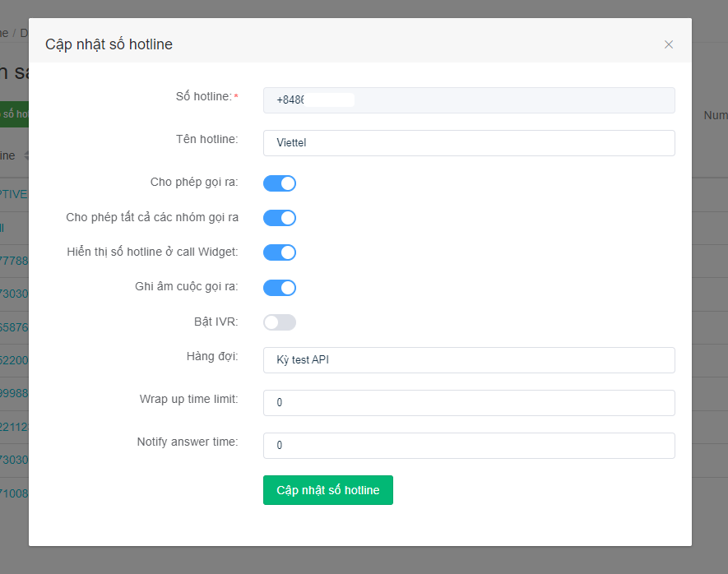This screenshot has height=574, width=728.
Task: Click the Cập nhật số hotline dialog title
Action: [109, 44]
